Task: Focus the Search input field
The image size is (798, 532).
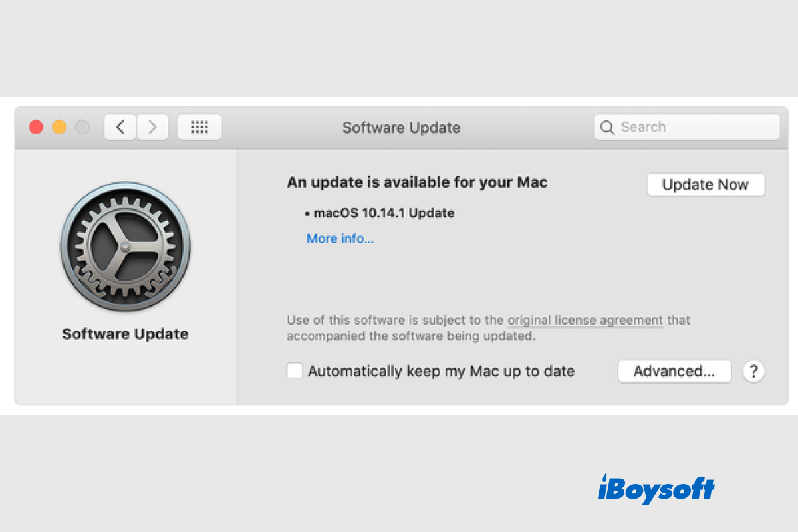Action: pyautogui.click(x=695, y=127)
